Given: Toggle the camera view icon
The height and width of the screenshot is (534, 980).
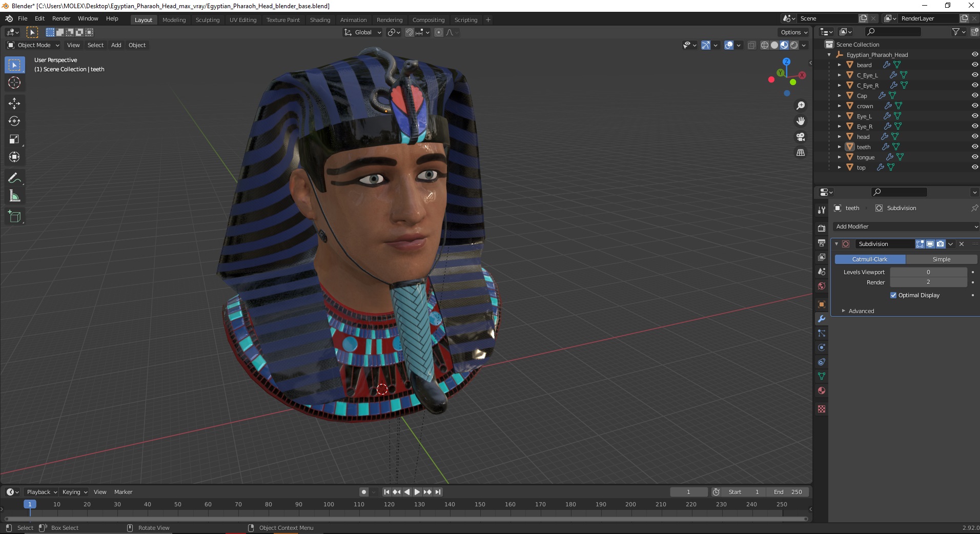Looking at the screenshot, I should point(801,137).
